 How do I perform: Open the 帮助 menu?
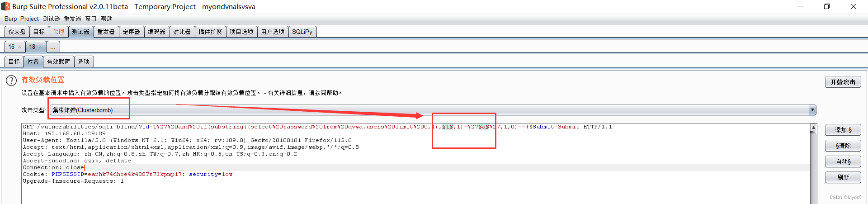[x=107, y=19]
